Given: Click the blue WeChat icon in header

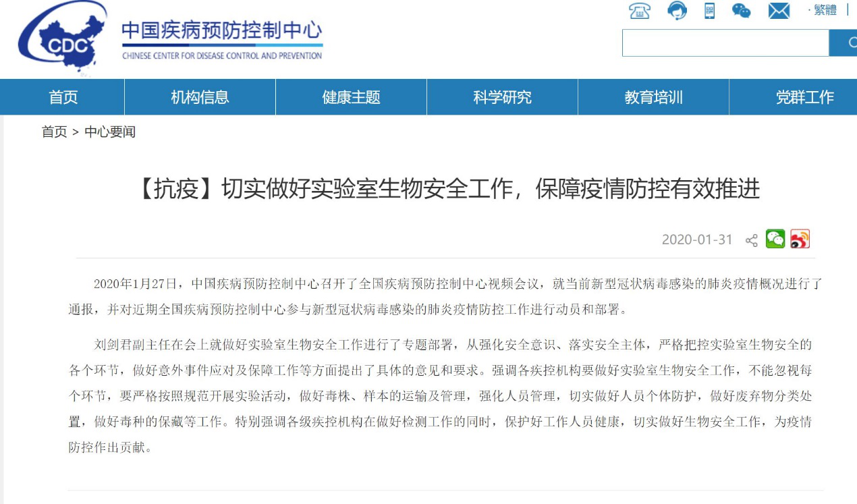Looking at the screenshot, I should coord(741,11).
